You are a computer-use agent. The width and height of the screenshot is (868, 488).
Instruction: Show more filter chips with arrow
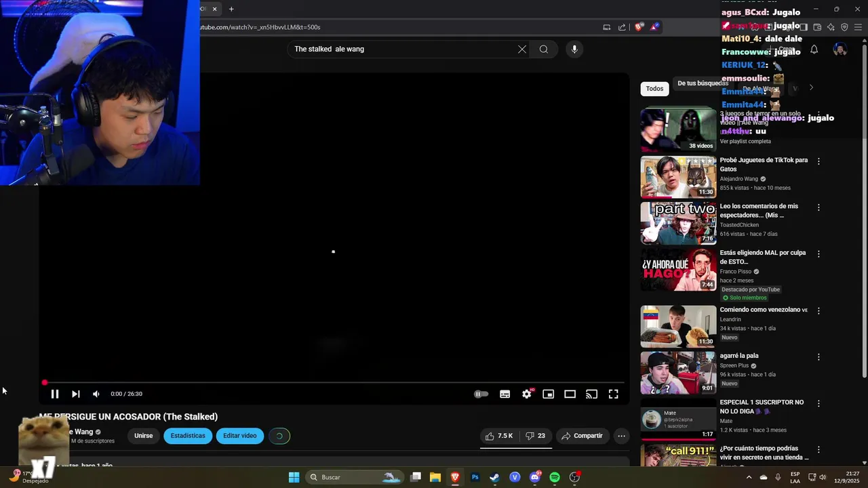point(811,87)
